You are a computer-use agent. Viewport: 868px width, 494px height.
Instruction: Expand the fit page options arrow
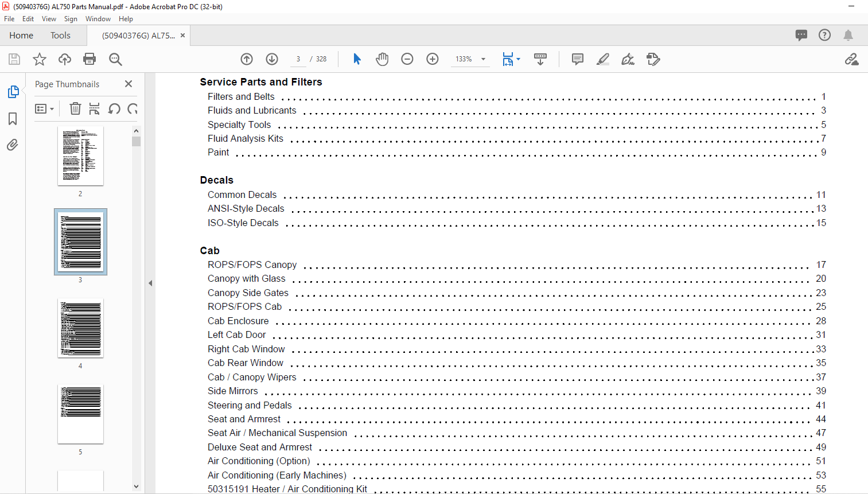(518, 59)
